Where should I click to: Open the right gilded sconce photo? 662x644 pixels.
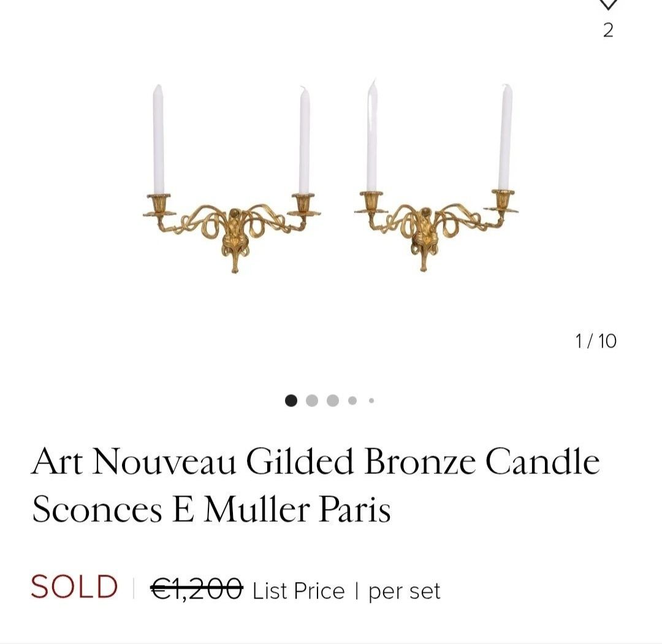(x=436, y=175)
